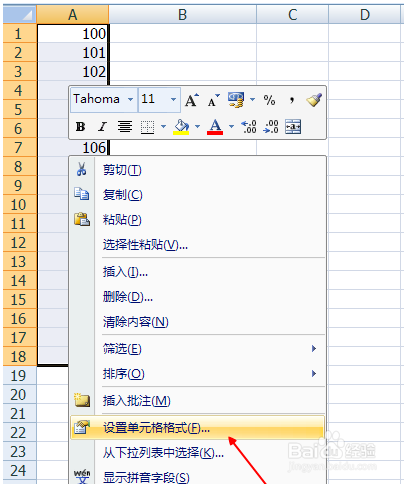Click the scissors Cut icon
The height and width of the screenshot is (484, 405).
coord(81,169)
